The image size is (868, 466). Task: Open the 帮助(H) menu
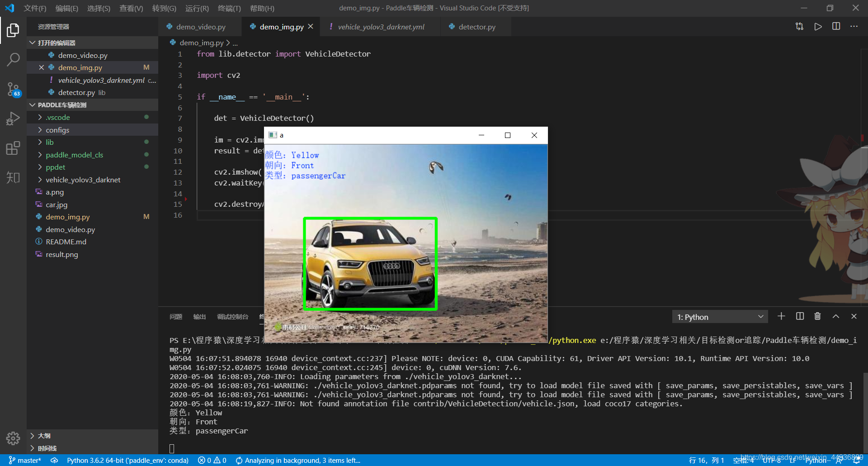point(262,8)
